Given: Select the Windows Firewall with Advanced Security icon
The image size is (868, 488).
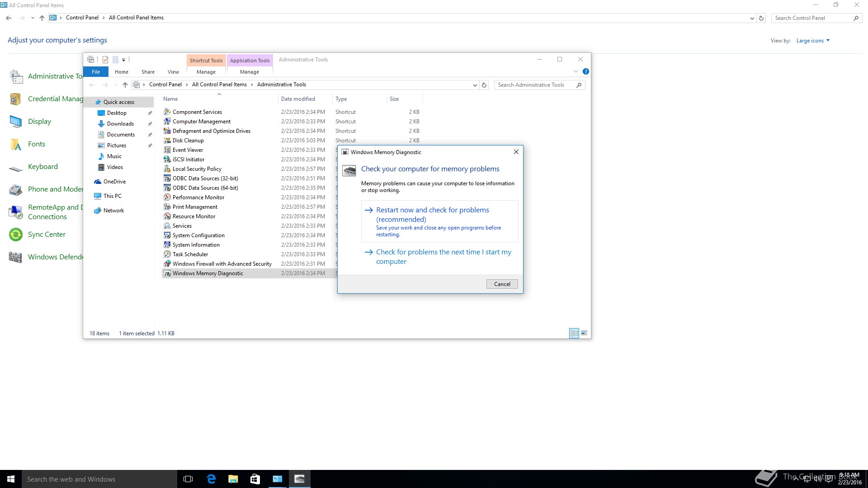Looking at the screenshot, I should (167, 263).
